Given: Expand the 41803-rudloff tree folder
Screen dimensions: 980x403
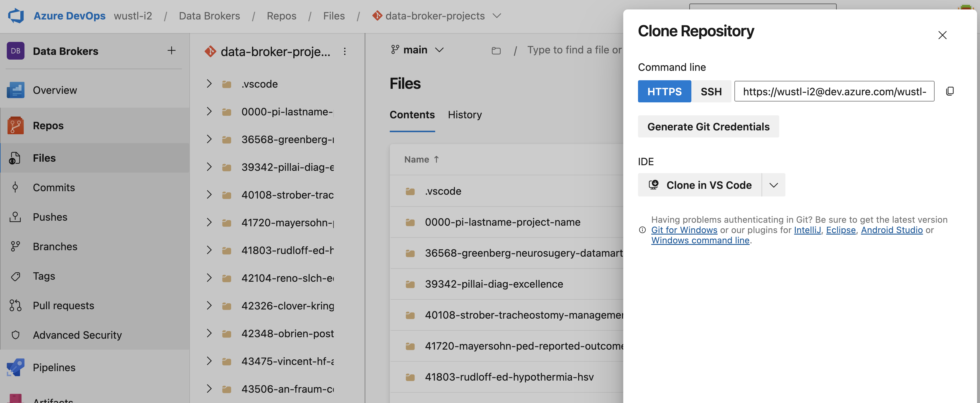Looking at the screenshot, I should point(209,250).
